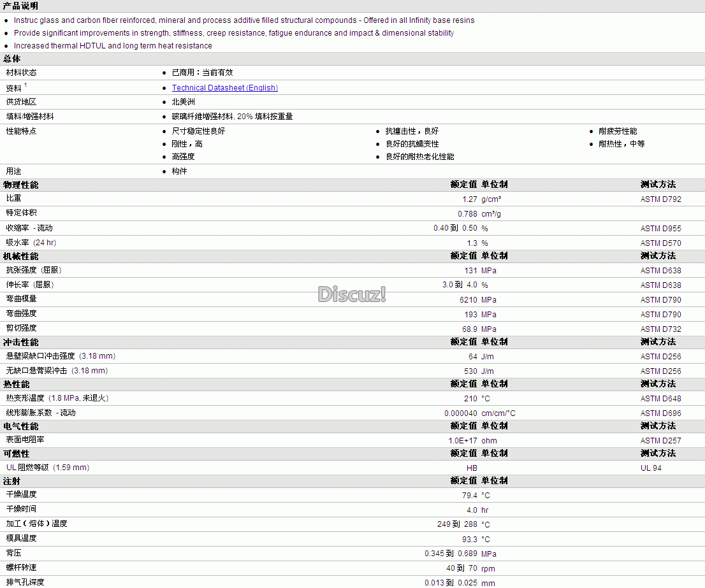This screenshot has height=588, width=705.
Task: Click the Increased thermal HDTUL description line
Action: click(113, 46)
